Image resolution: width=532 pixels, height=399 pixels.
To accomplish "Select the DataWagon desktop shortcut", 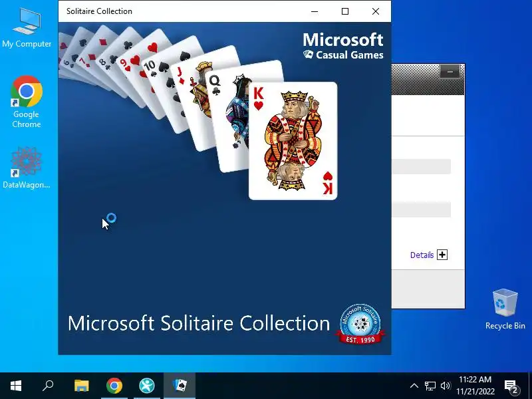I will (26, 168).
